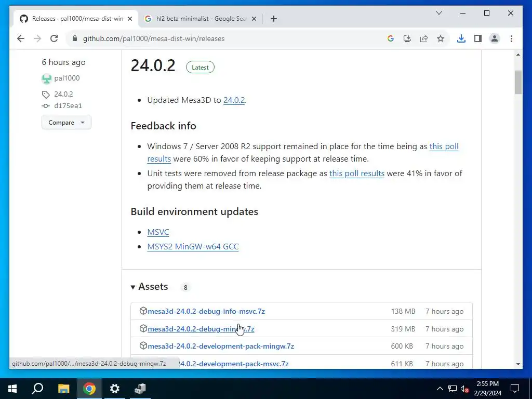Click Chrome icon in taskbar
The image size is (532, 399).
pos(89,389)
